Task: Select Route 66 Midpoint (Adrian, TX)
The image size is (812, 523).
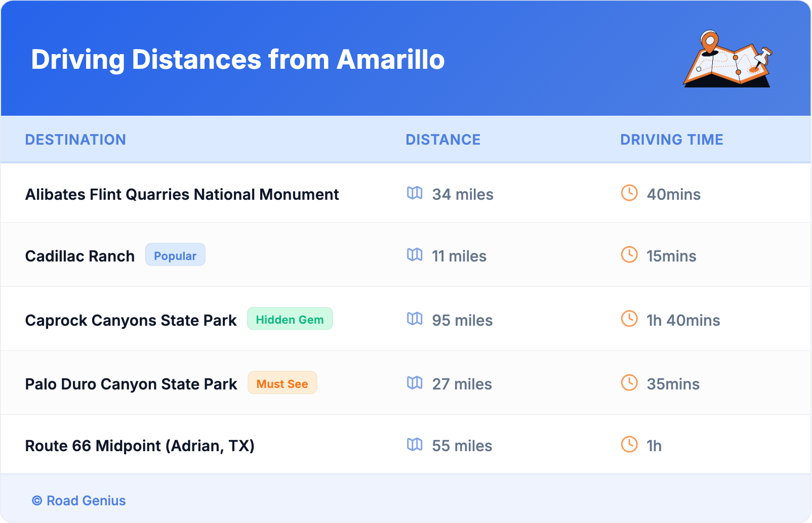Action: [140, 446]
